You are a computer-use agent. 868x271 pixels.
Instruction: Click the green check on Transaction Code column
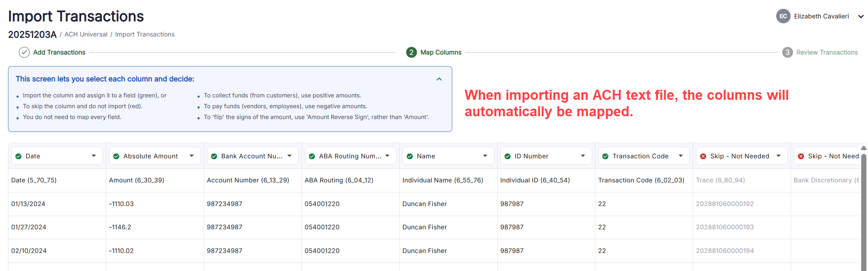(x=605, y=156)
